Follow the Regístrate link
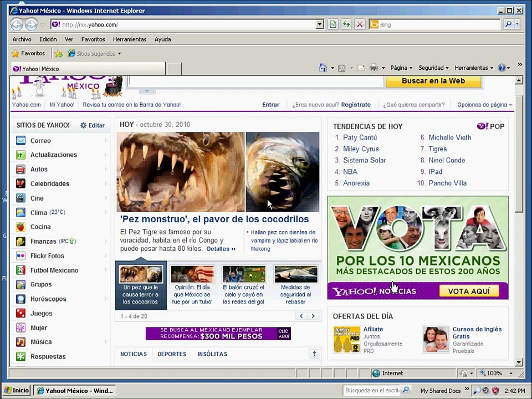532x399 pixels. point(356,105)
